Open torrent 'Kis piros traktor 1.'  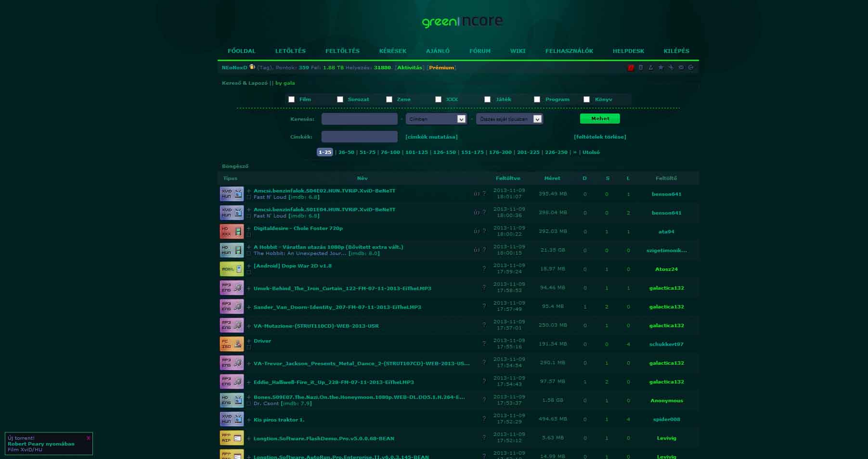(279, 420)
